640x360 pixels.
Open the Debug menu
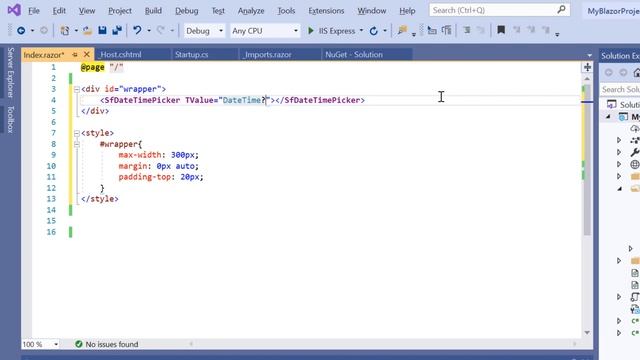[187, 11]
